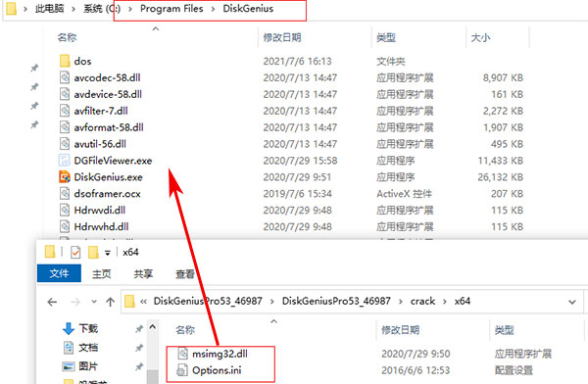Screen dimensions: 588x384
Task: Select avutil-56.dll file icon
Action: click(x=65, y=144)
